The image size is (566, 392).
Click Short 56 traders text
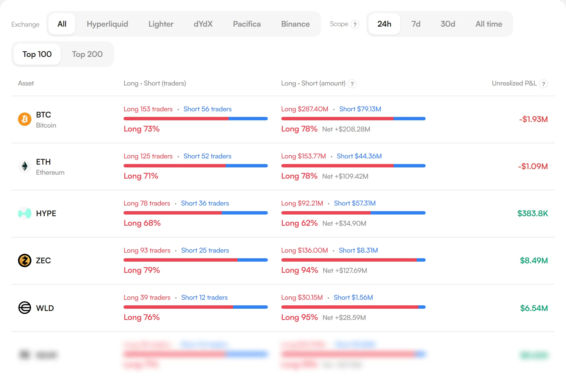(207, 109)
